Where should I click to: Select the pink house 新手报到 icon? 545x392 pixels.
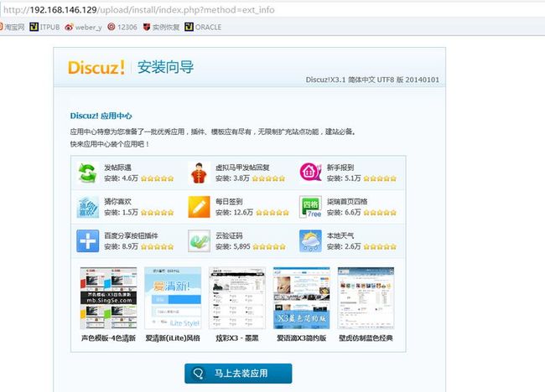point(310,172)
